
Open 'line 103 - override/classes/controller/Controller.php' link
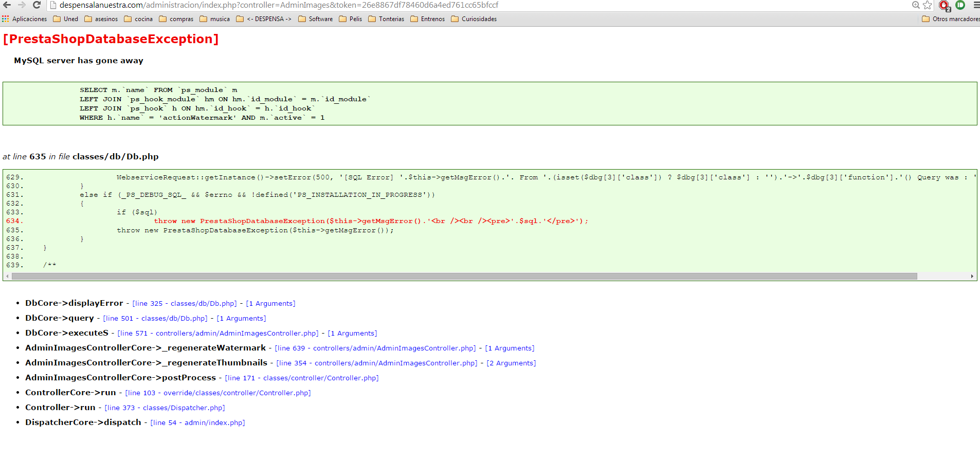tap(218, 393)
